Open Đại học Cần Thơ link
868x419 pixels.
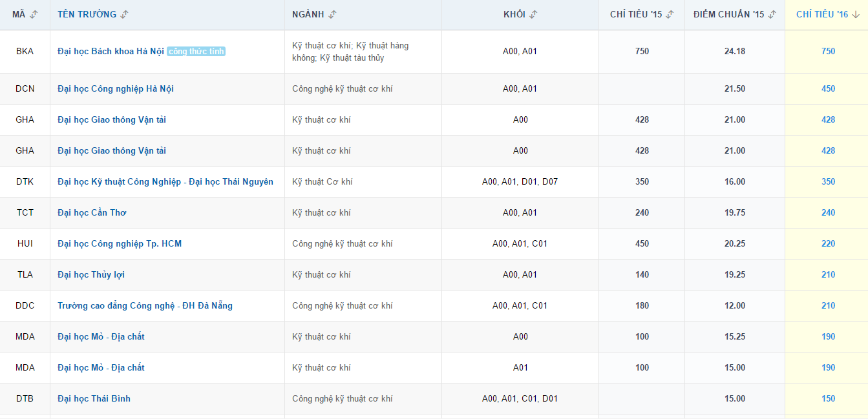(x=92, y=213)
